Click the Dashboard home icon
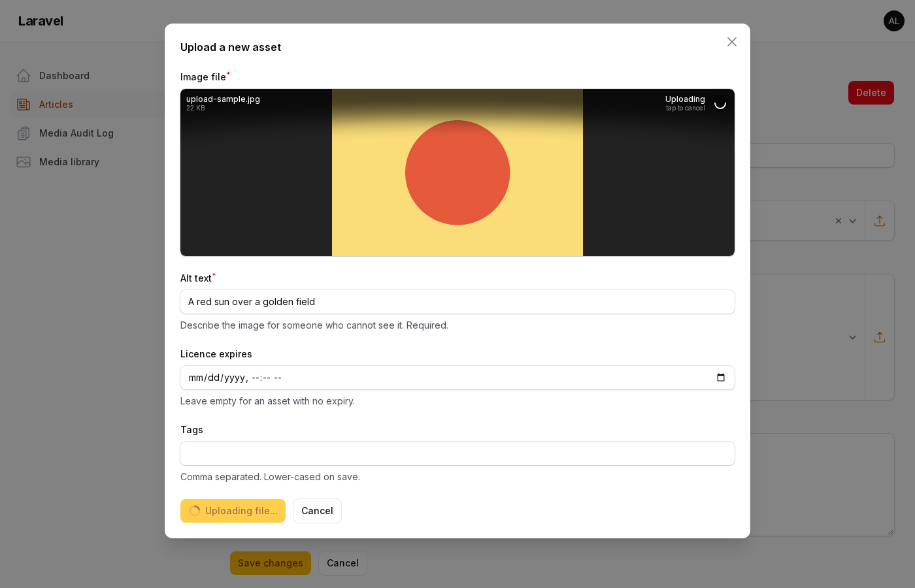Screen dimensions: 915x588 pos(24,76)
